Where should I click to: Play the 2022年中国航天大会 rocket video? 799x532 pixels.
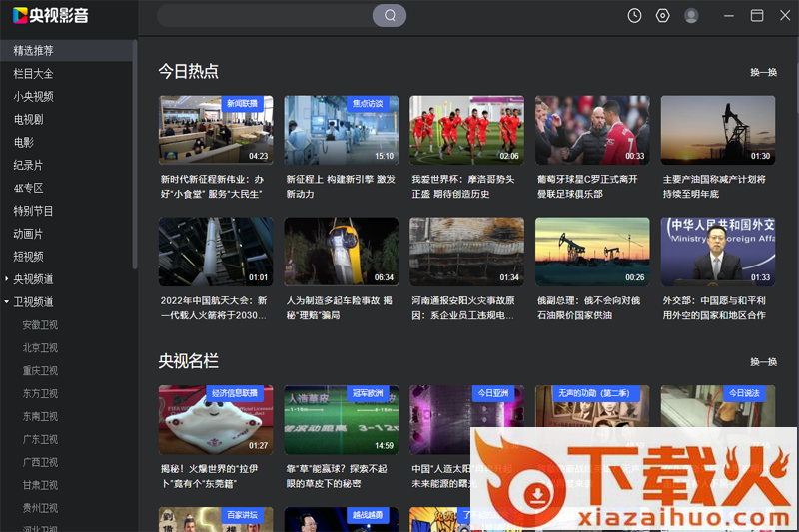(x=216, y=252)
